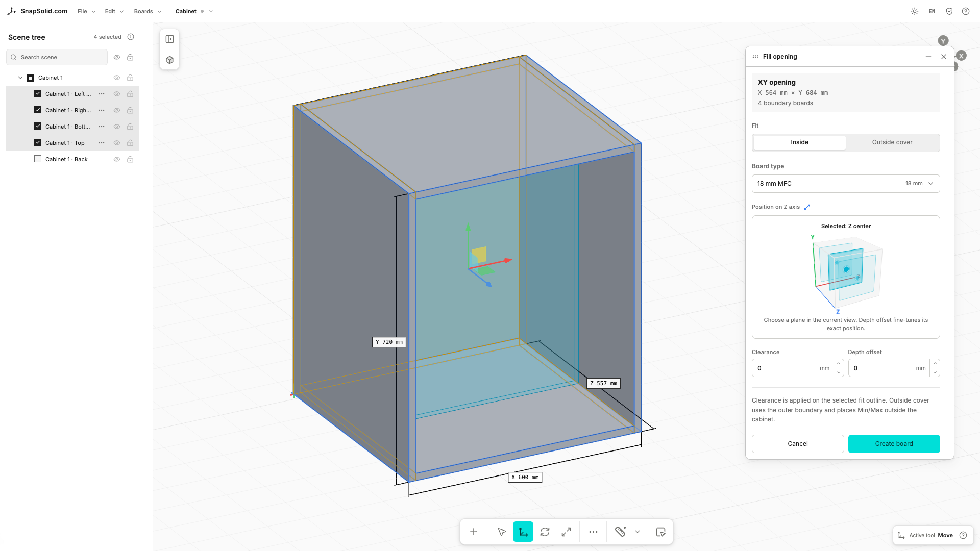
Task: Click the drag handle of the Fill opening panel
Action: click(755, 57)
